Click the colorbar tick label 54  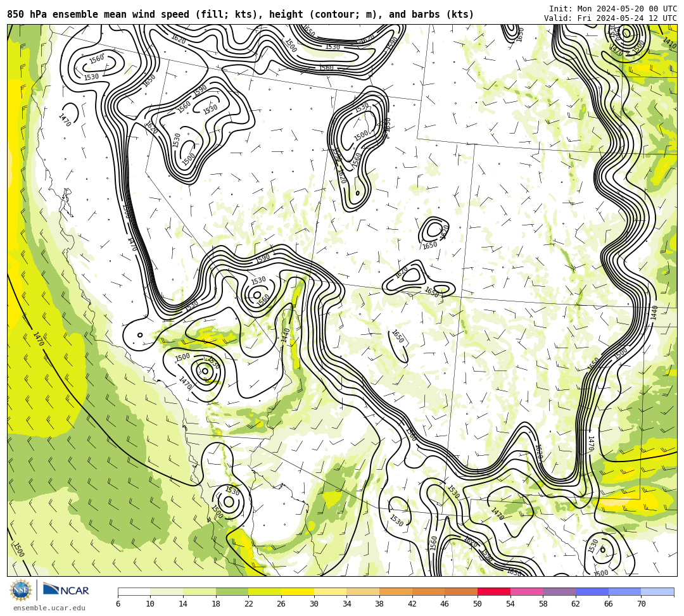510,604
